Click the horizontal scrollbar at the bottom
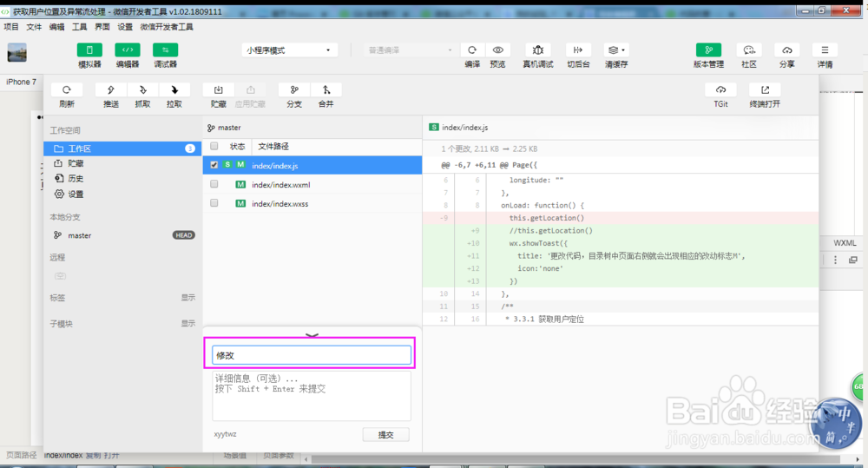Image resolution: width=868 pixels, height=468 pixels. (575, 459)
